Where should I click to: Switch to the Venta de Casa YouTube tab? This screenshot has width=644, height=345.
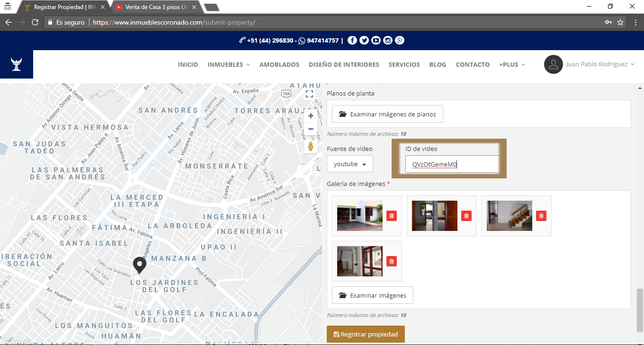point(154,7)
